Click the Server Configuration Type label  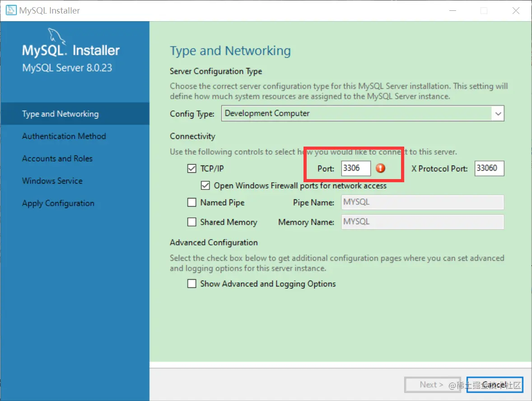[216, 71]
